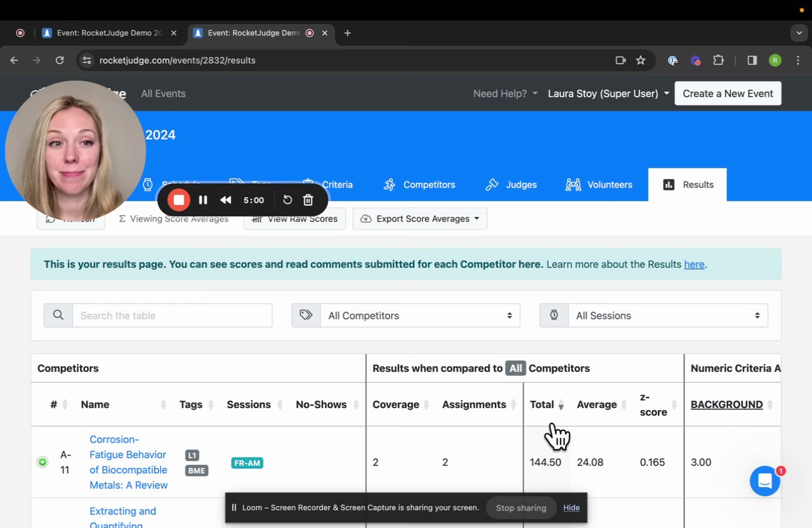Open the Laura Stoy (Super User) menu
The width and height of the screenshot is (812, 528).
[608, 93]
